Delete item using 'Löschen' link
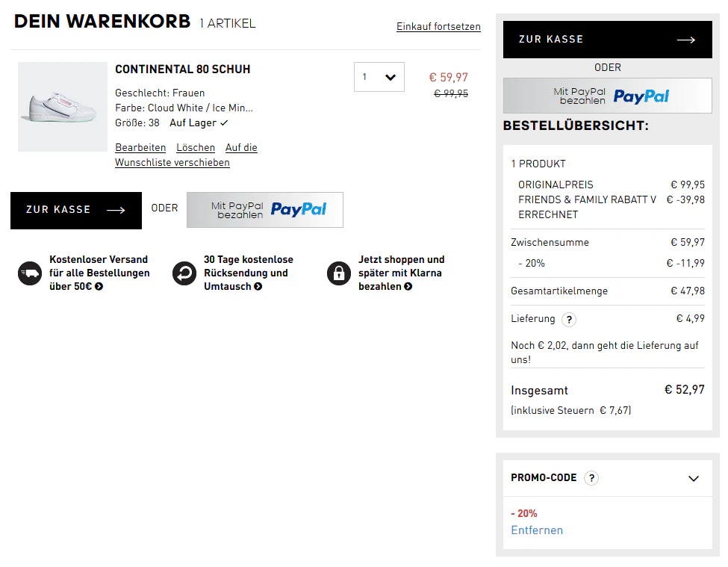The height and width of the screenshot is (567, 728). click(196, 148)
